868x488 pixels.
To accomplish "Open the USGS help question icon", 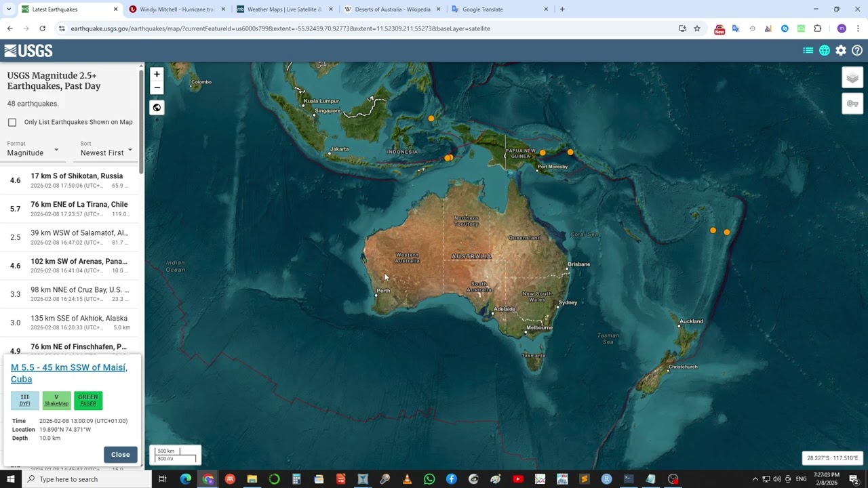I will 857,51.
